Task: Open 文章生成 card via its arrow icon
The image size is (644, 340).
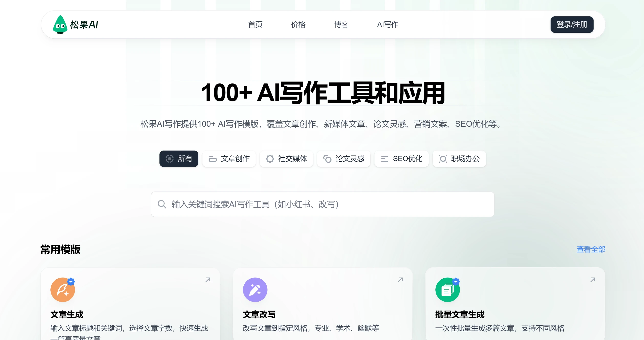Action: click(208, 280)
